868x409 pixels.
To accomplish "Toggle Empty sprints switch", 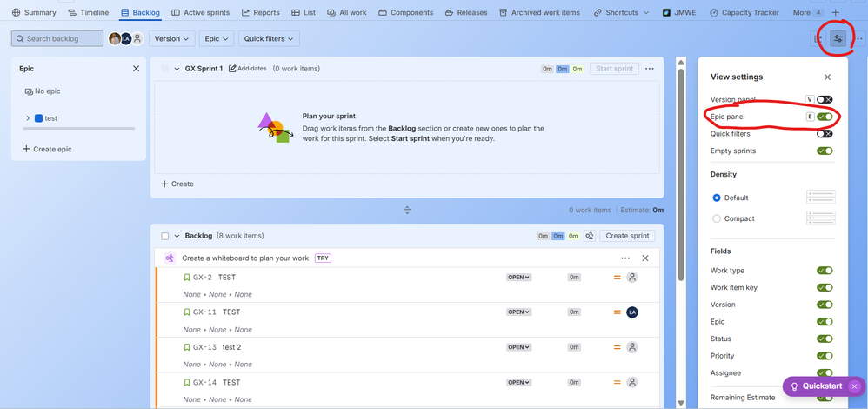I will point(825,151).
